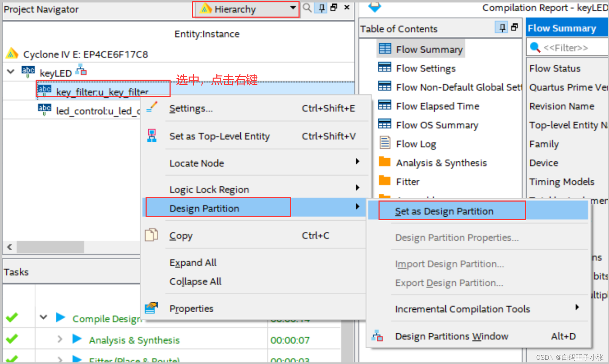Select key_filter:u_key_filter instance
This screenshot has height=364, width=609.
point(103,92)
